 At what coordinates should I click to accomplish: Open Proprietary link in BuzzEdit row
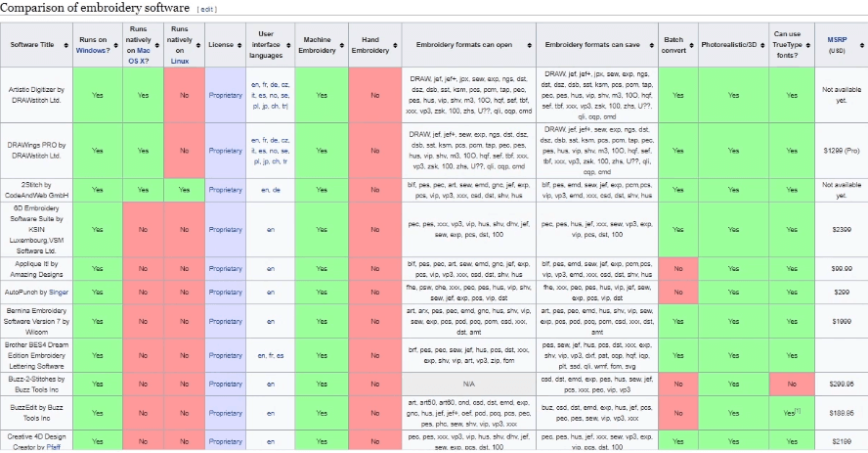tap(225, 413)
